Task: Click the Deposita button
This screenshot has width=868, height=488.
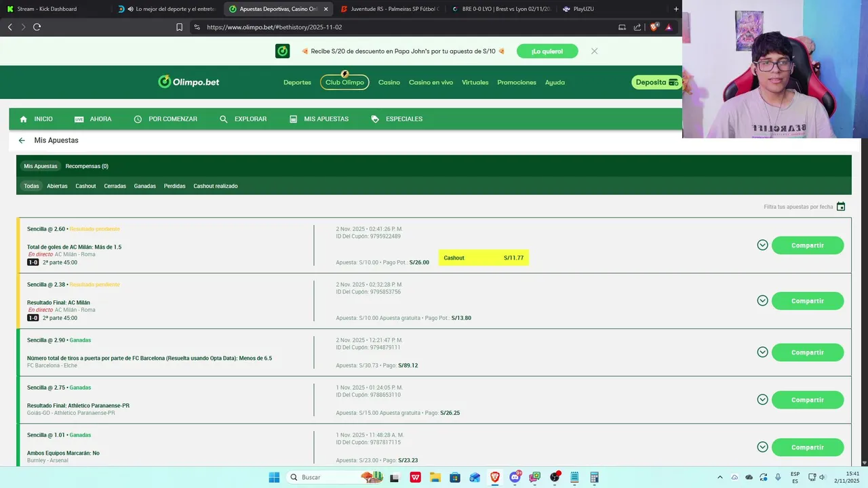Action: coord(656,82)
